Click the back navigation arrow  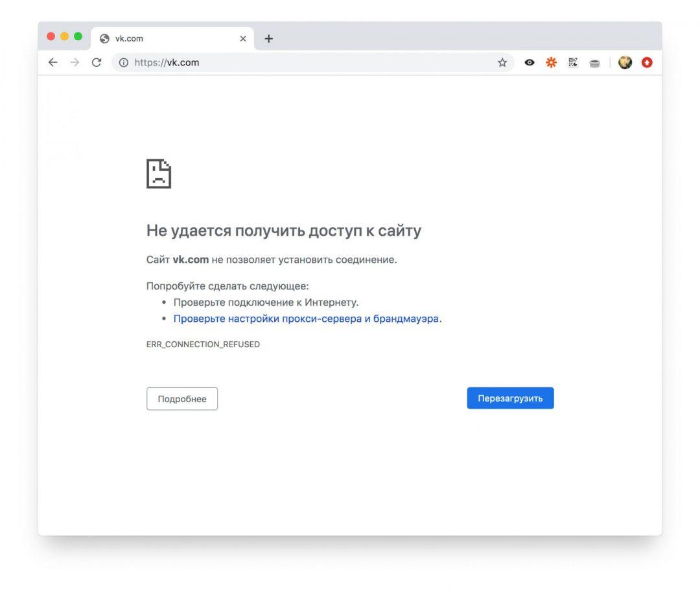coord(52,62)
